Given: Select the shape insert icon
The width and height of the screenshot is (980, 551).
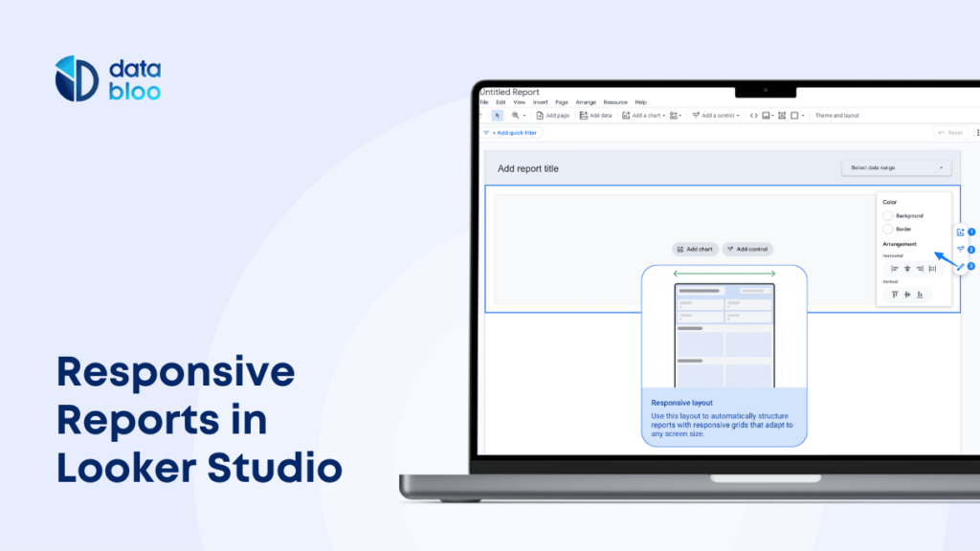Looking at the screenshot, I should click(x=795, y=115).
